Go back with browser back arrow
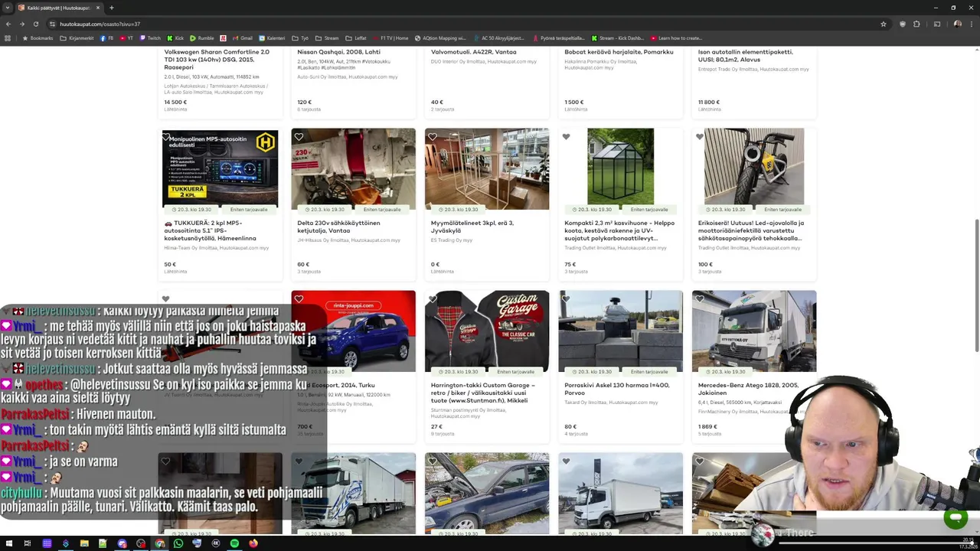Screen dimensions: 980x551 pyautogui.click(x=8, y=24)
